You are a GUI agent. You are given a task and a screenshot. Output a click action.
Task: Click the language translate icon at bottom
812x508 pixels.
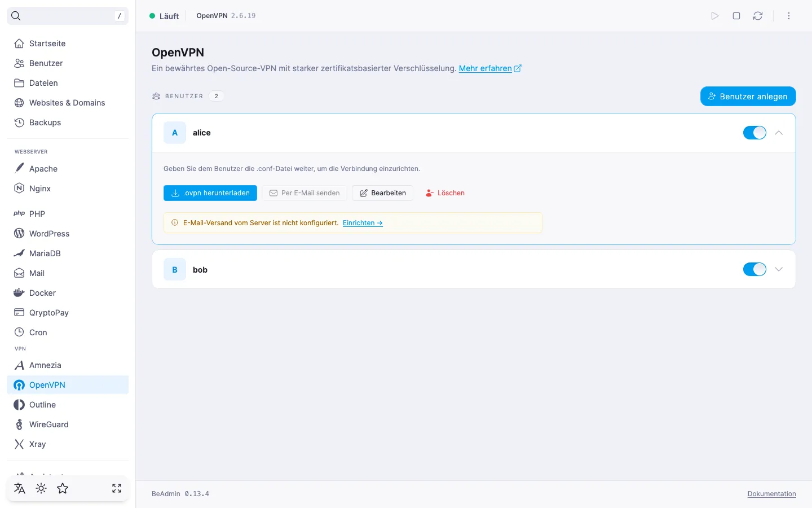[20, 488]
